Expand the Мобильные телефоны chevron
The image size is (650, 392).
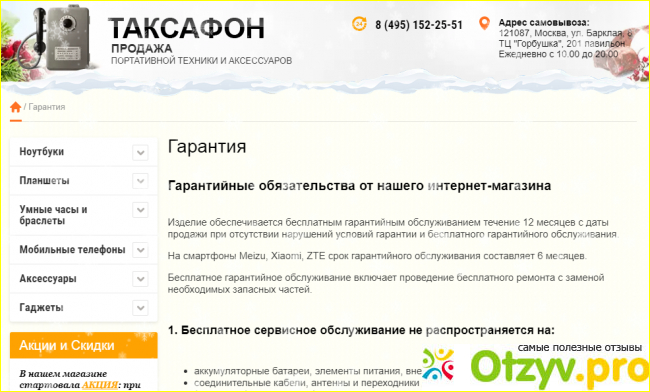click(141, 250)
